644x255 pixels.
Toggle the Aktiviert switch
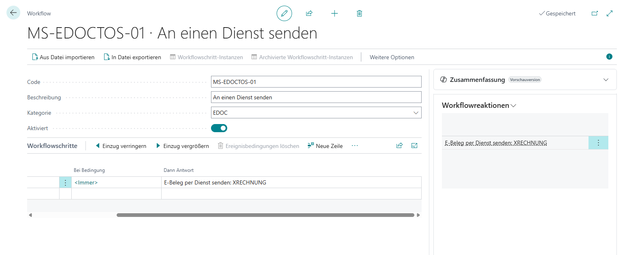(219, 128)
